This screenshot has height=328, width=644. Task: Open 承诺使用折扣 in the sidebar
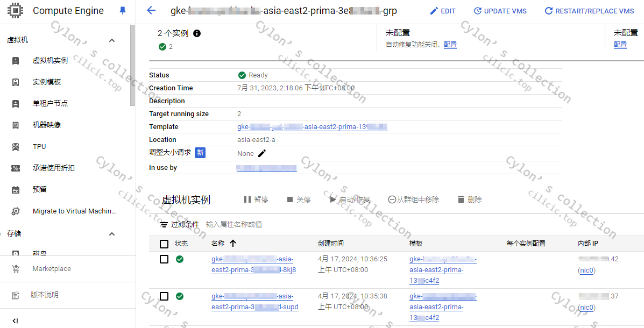tap(54, 168)
